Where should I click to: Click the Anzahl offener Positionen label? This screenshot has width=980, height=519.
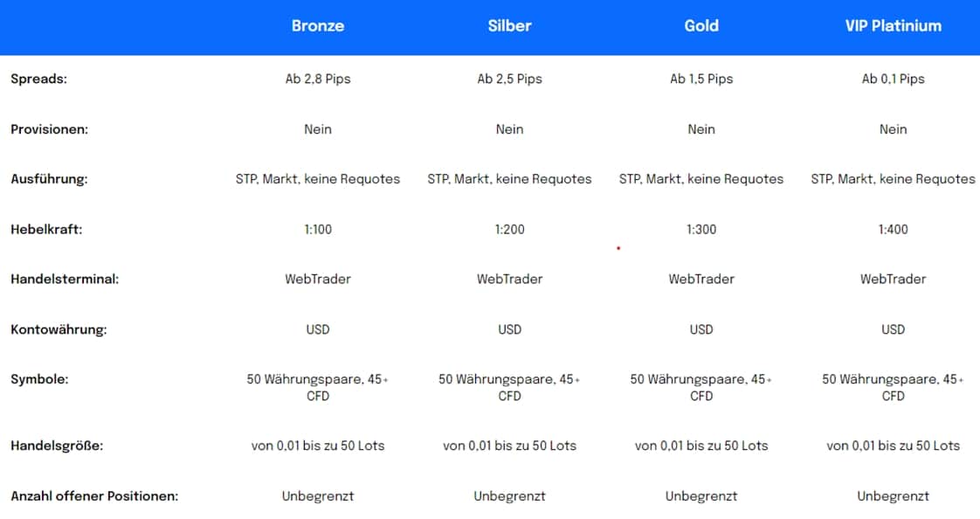point(94,496)
